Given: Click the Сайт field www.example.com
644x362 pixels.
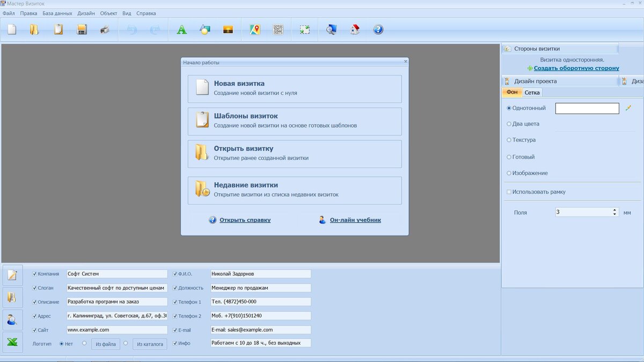Looking at the screenshot, I should point(117,330).
